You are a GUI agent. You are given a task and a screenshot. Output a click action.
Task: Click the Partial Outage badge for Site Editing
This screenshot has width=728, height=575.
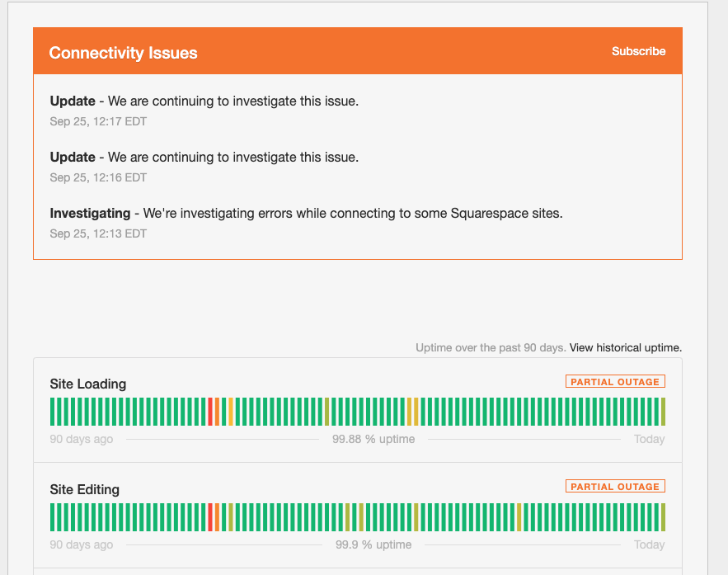click(615, 486)
